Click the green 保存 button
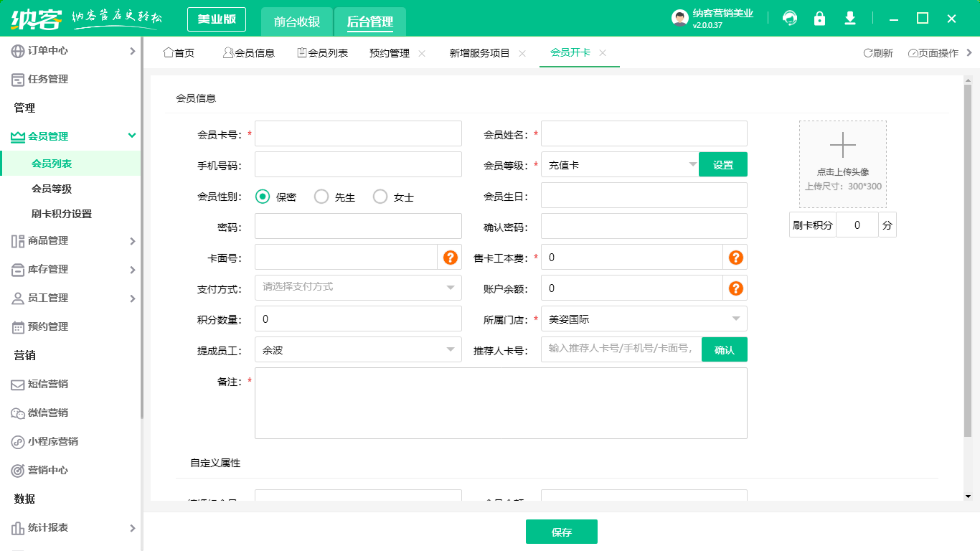980x551 pixels. pos(561,532)
